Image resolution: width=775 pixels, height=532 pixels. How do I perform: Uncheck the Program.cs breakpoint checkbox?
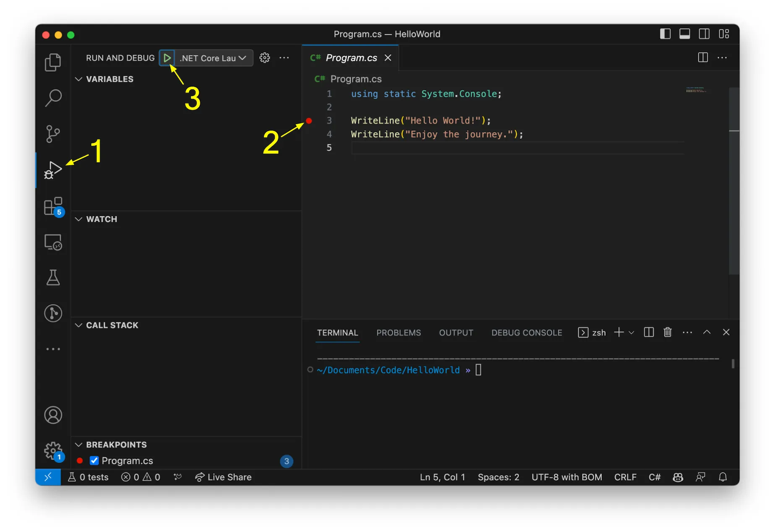click(94, 461)
